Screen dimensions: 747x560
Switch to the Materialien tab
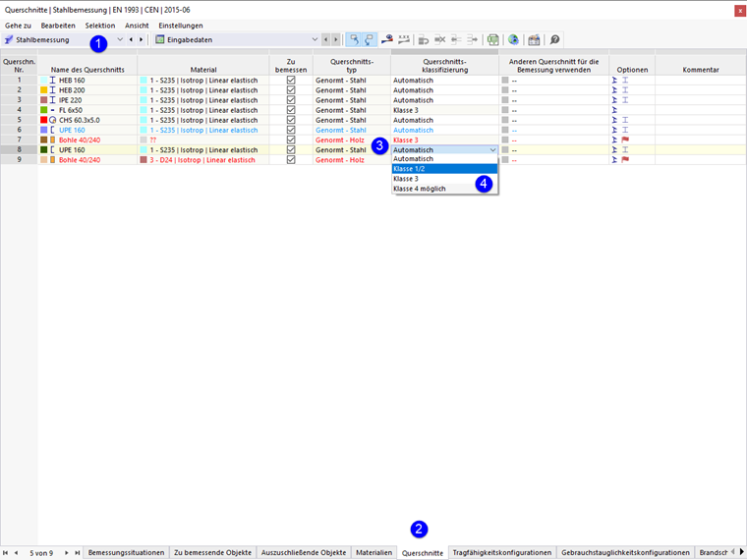[x=373, y=552]
